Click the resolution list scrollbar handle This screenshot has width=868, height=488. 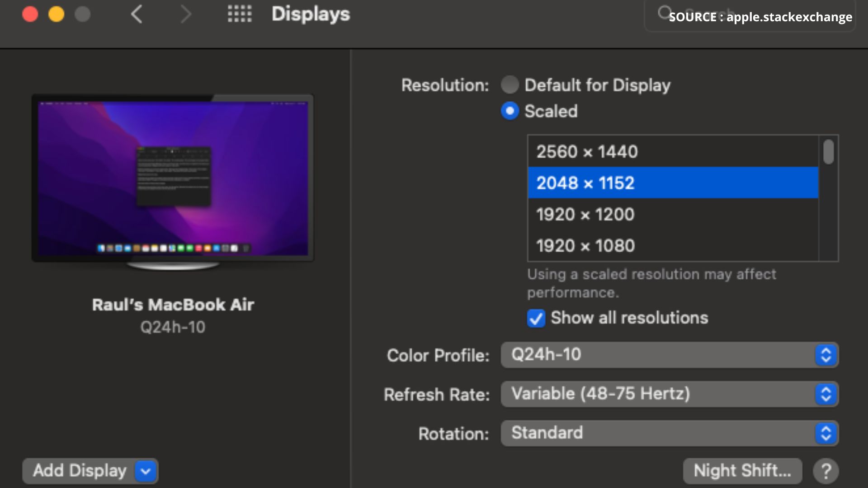coord(828,152)
